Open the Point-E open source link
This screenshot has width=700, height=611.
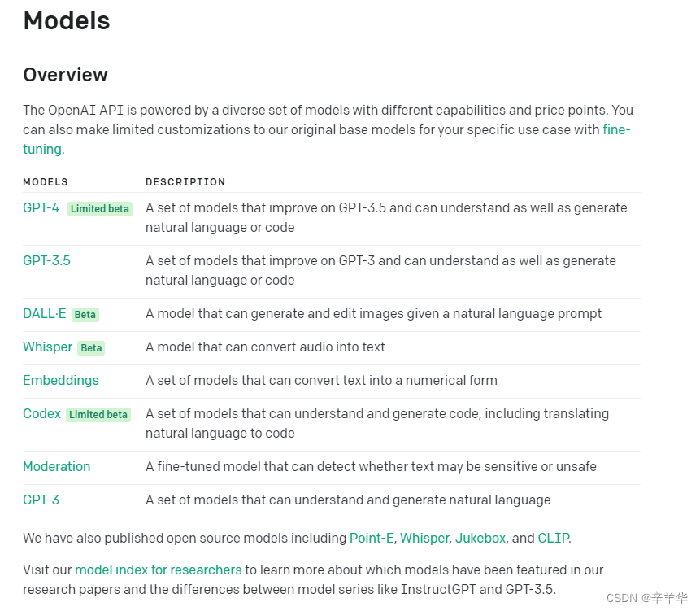pos(372,539)
